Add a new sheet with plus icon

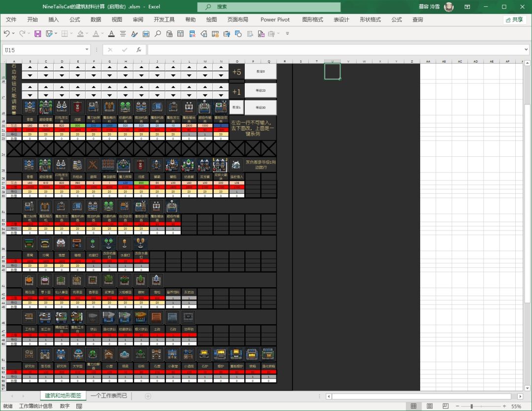[x=148, y=396]
